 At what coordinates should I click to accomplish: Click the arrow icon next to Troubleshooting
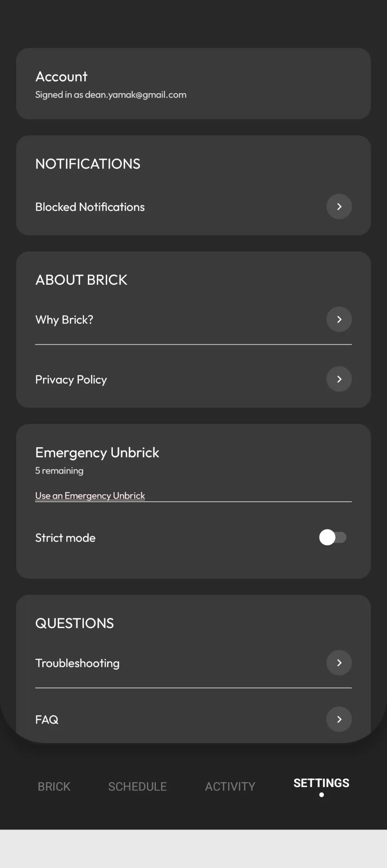339,663
